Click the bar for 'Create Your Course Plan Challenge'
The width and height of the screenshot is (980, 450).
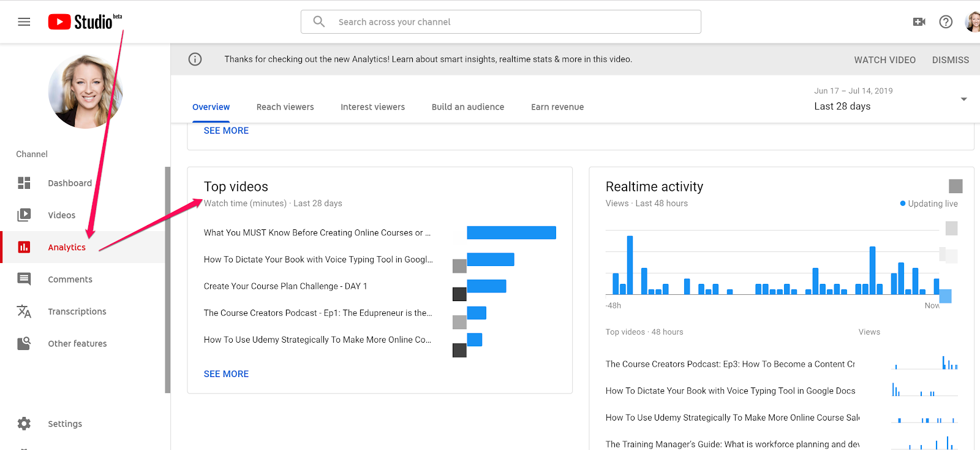(x=486, y=286)
